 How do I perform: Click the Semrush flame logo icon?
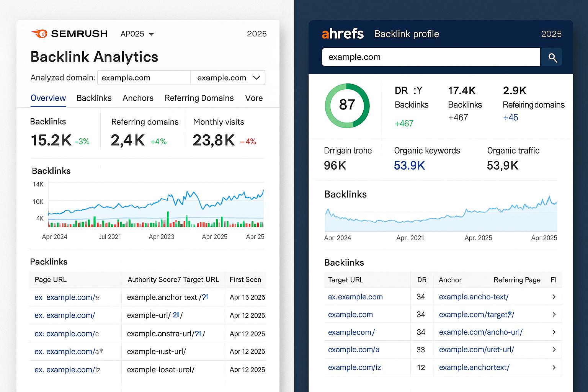(x=39, y=34)
